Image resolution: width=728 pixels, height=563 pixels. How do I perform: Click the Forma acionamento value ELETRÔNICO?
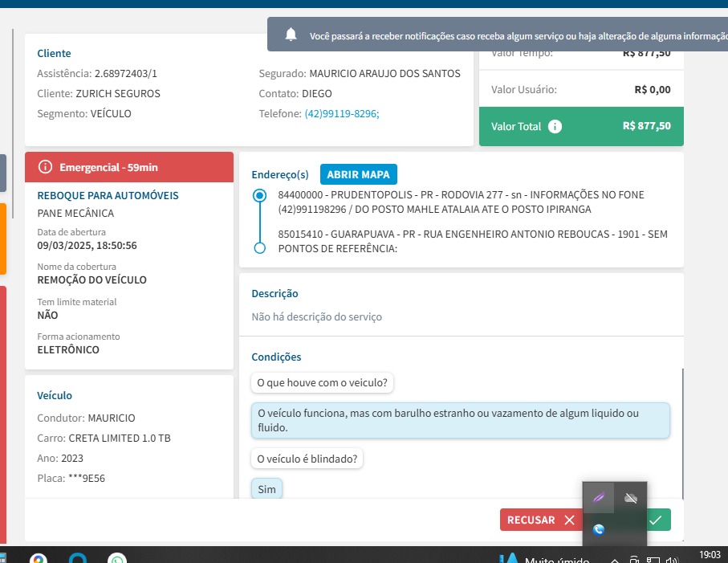click(x=68, y=349)
